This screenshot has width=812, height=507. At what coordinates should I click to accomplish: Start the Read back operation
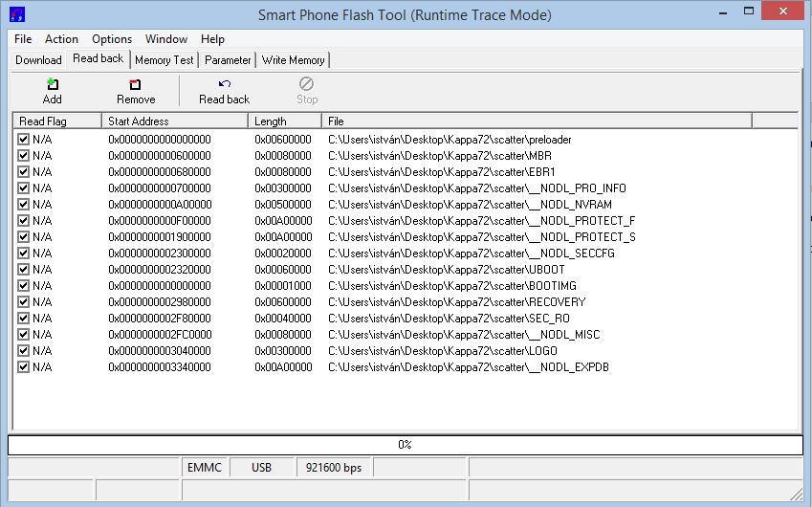(x=224, y=91)
